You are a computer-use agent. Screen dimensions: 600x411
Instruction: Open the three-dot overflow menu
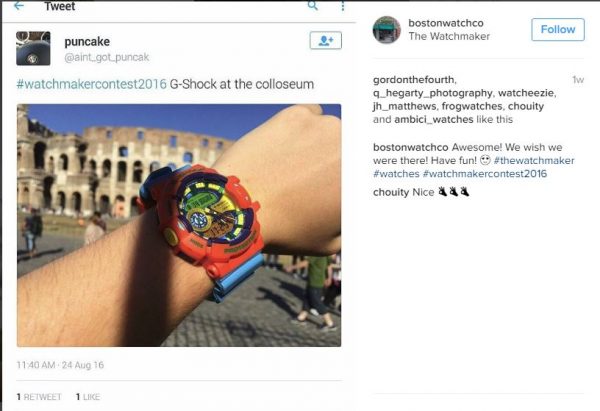[342, 6]
